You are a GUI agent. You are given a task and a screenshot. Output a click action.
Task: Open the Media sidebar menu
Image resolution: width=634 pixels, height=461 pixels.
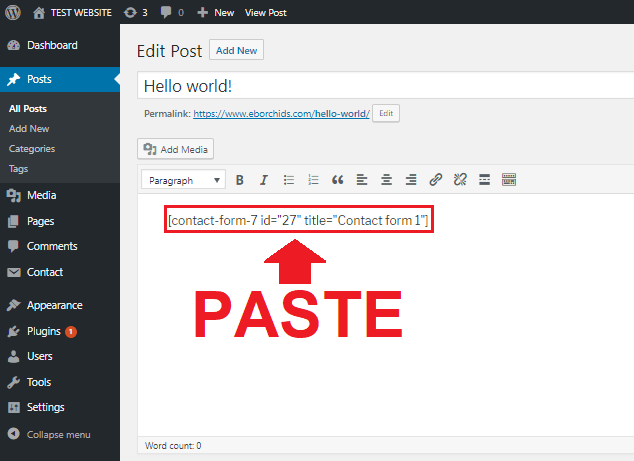tap(60, 195)
